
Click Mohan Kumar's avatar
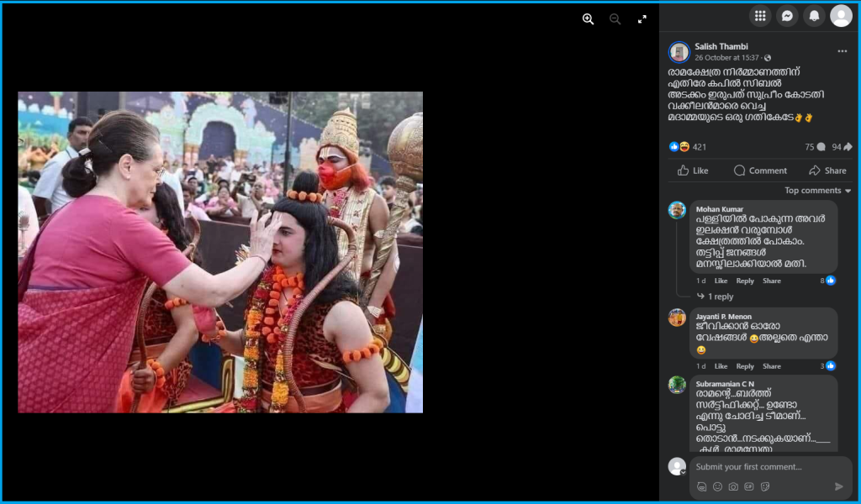click(x=677, y=210)
